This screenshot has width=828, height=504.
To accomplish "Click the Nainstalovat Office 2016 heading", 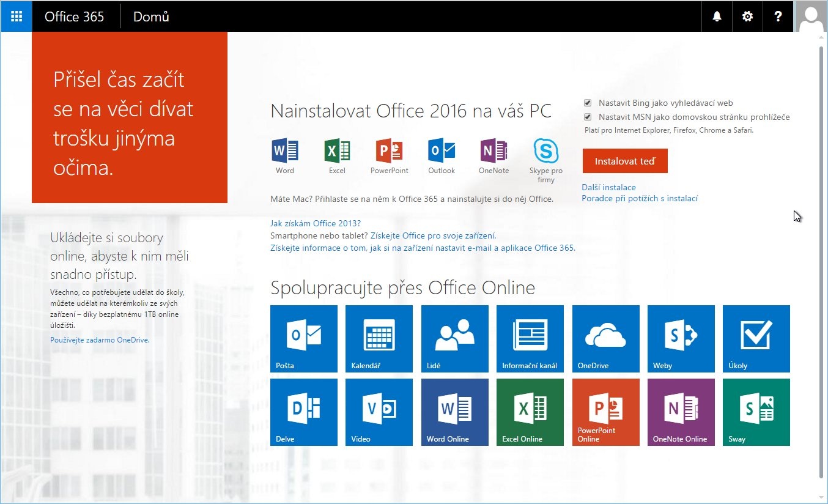I will point(411,111).
